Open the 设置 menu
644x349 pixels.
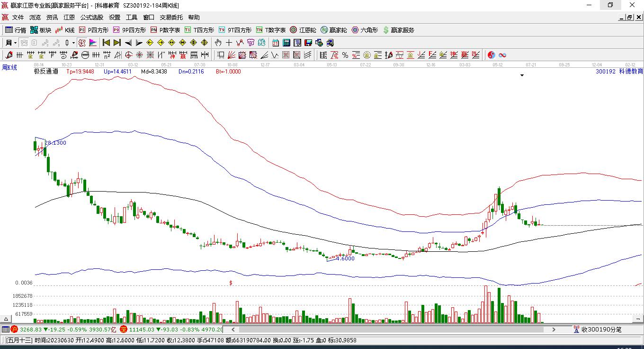click(115, 18)
